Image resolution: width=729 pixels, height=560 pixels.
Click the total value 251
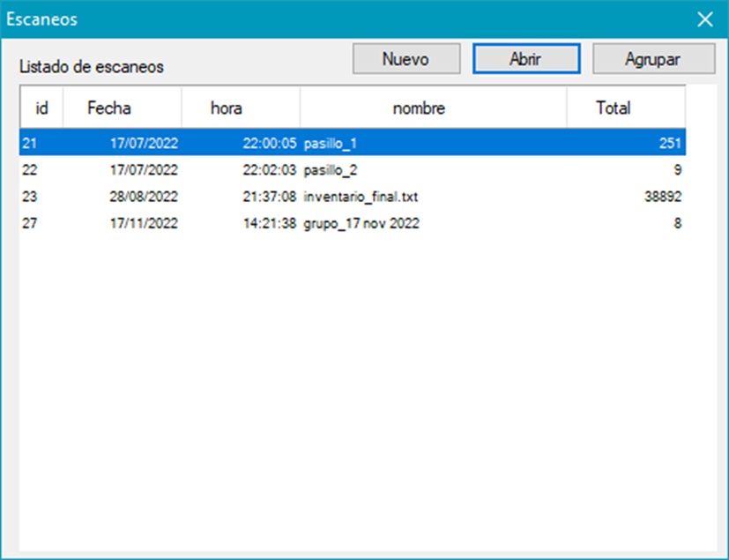(x=670, y=142)
